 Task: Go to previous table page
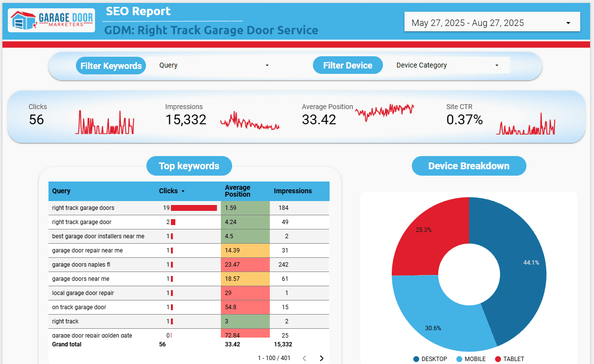click(x=304, y=358)
